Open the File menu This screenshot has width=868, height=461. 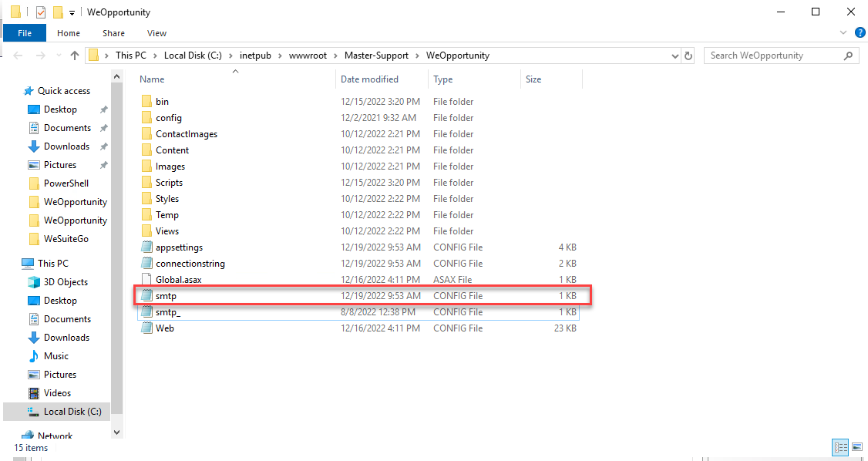25,33
